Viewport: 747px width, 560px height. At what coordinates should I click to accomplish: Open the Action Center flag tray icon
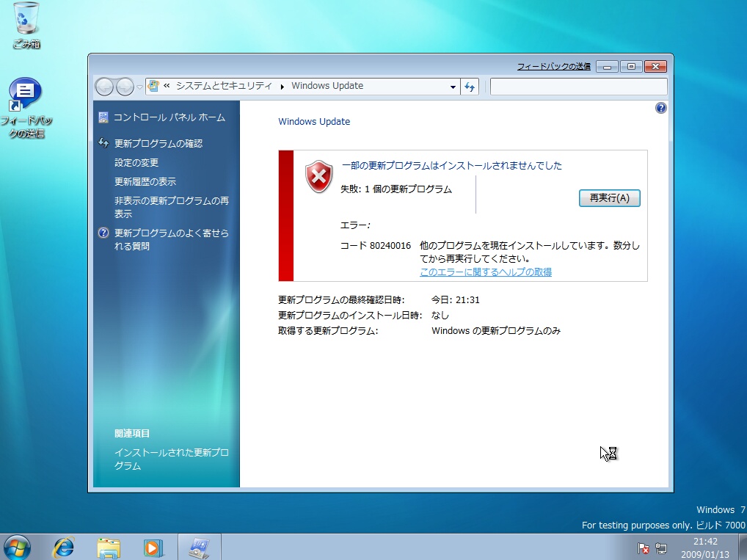[x=643, y=548]
